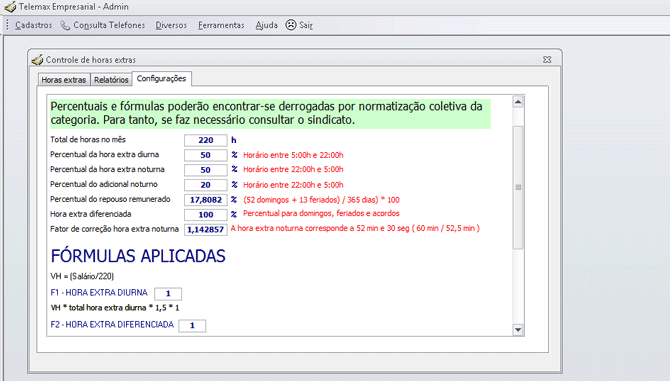Click the note 'Horário entre 5:00h e 22:00h'
This screenshot has width=670, height=381.
pos(293,155)
